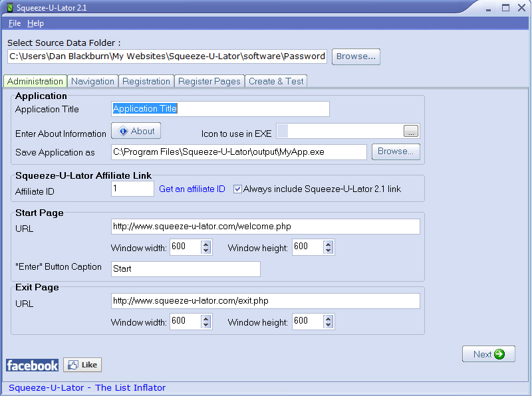The width and height of the screenshot is (532, 396).
Task: Click the blue info icon on About button
Action: [123, 131]
